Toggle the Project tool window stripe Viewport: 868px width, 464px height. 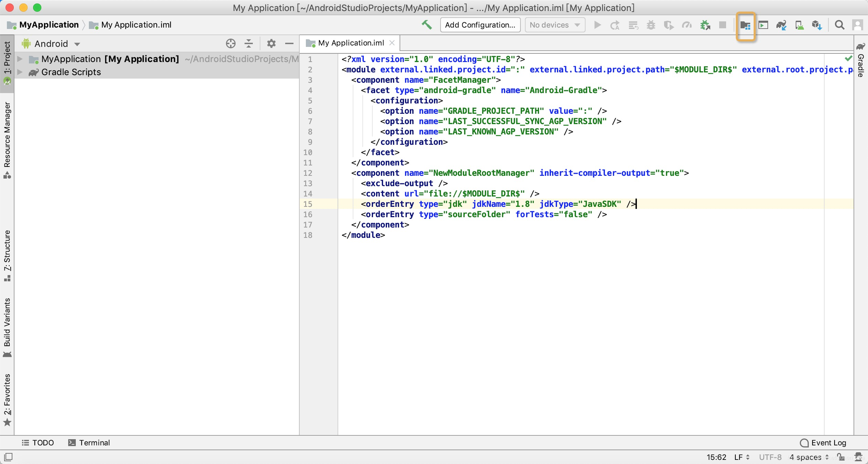coord(7,63)
